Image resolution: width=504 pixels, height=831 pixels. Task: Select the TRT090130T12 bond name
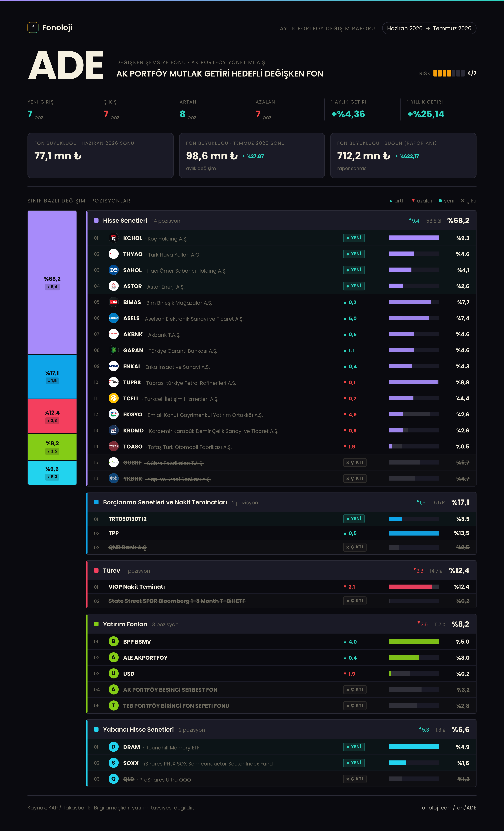point(128,519)
